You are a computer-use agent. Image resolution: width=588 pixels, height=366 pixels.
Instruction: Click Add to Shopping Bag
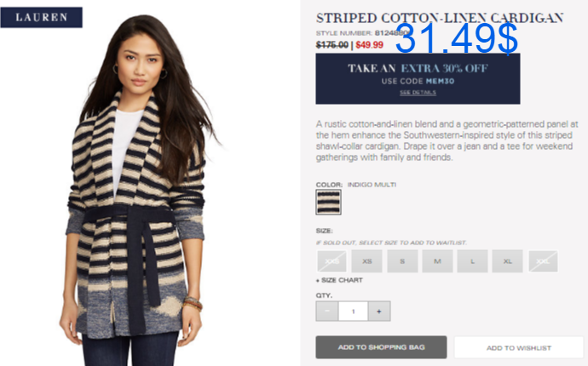click(381, 347)
